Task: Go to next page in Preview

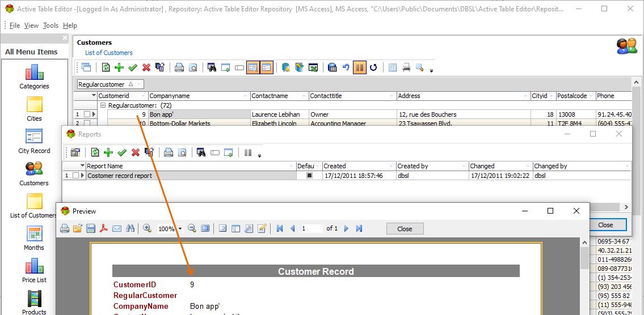Action: click(346, 228)
